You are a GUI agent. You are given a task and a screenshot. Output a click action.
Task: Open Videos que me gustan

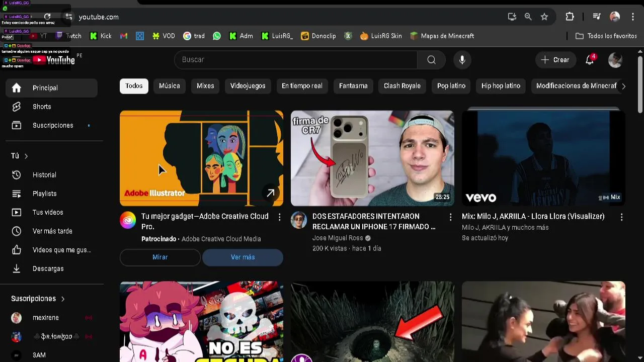[52, 250]
